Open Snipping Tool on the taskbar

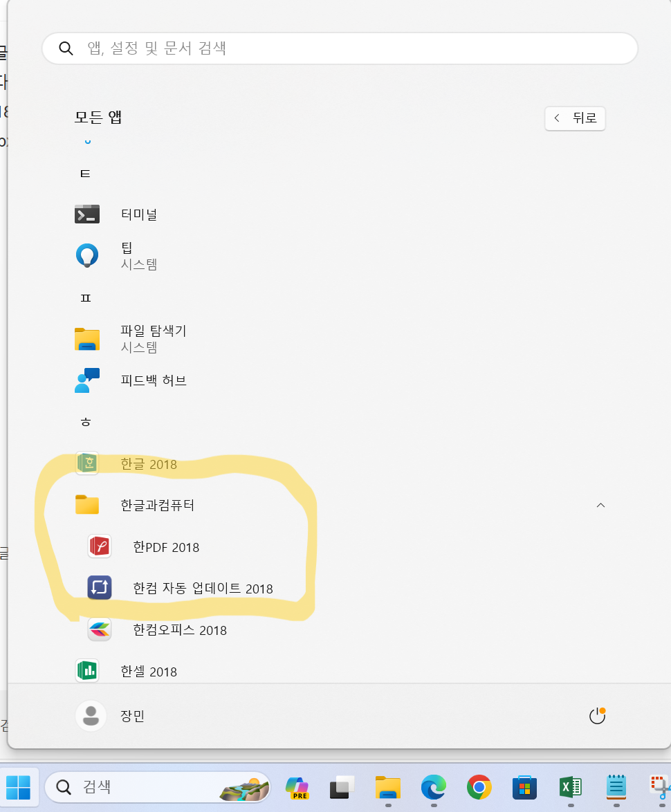click(660, 788)
